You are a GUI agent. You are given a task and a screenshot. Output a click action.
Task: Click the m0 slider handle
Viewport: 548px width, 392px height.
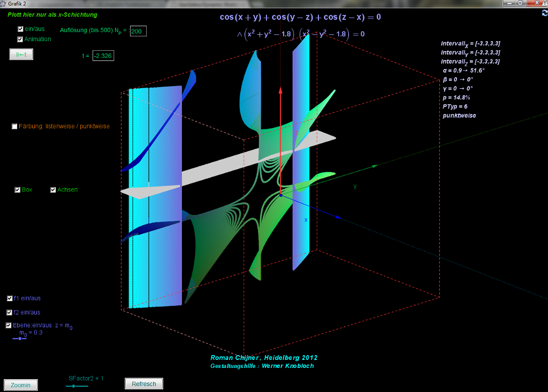click(x=20, y=338)
